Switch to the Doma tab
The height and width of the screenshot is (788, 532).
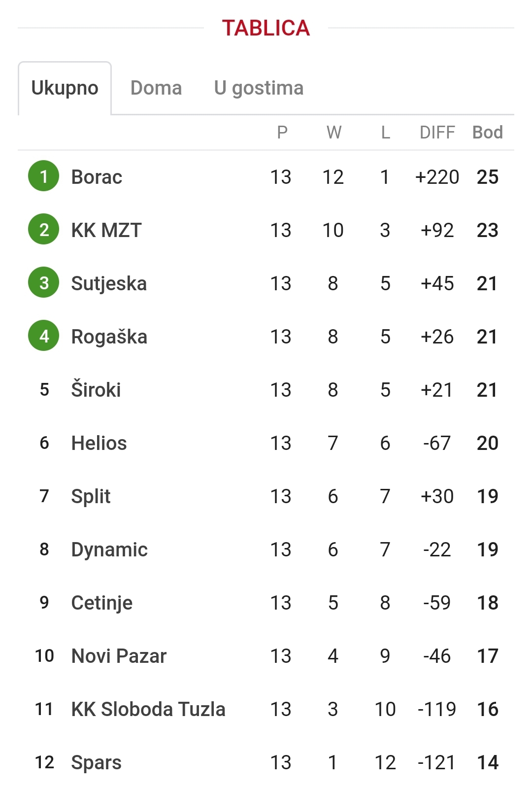click(156, 88)
